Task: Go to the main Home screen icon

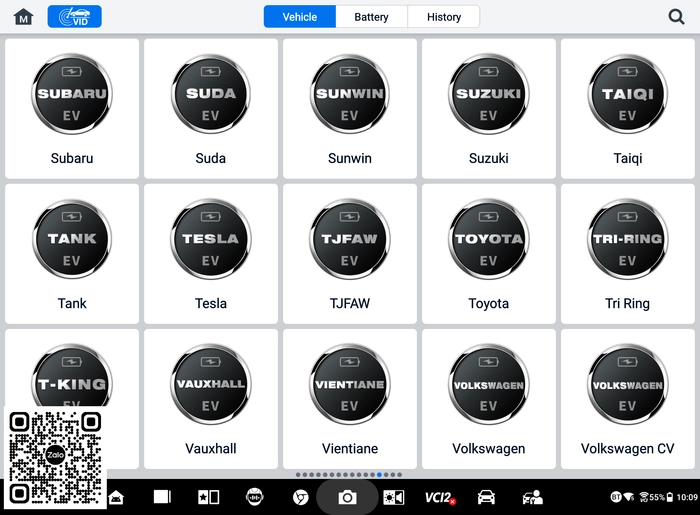Action: point(23,17)
